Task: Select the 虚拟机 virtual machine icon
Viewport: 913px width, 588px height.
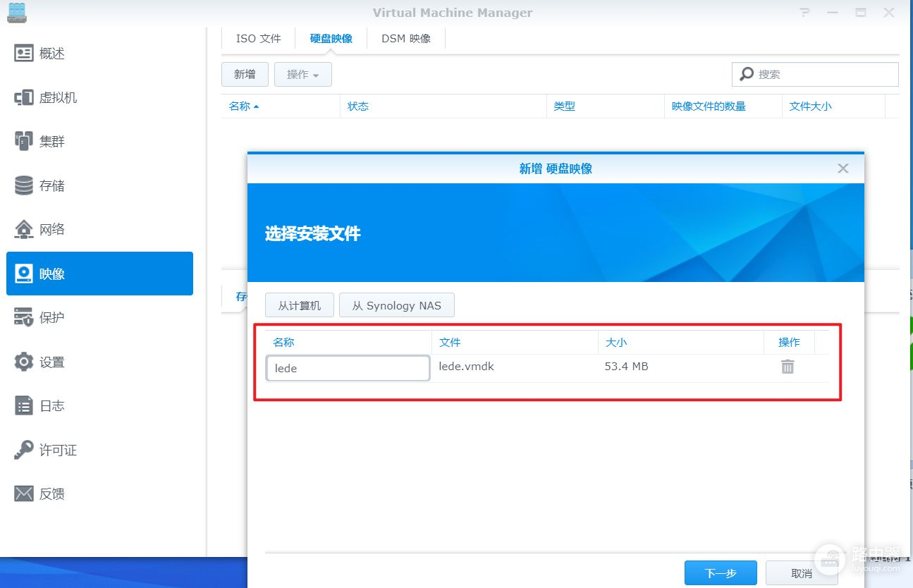Action: pyautogui.click(x=24, y=98)
